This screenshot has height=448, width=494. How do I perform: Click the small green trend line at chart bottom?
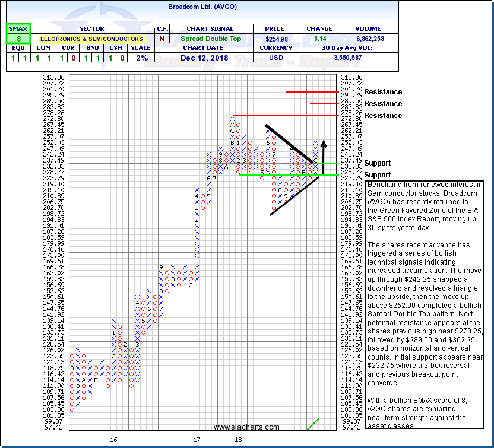click(312, 423)
